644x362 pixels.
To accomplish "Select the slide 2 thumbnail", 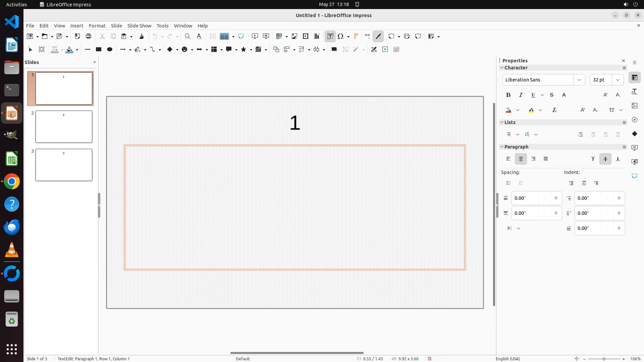I will click(64, 127).
